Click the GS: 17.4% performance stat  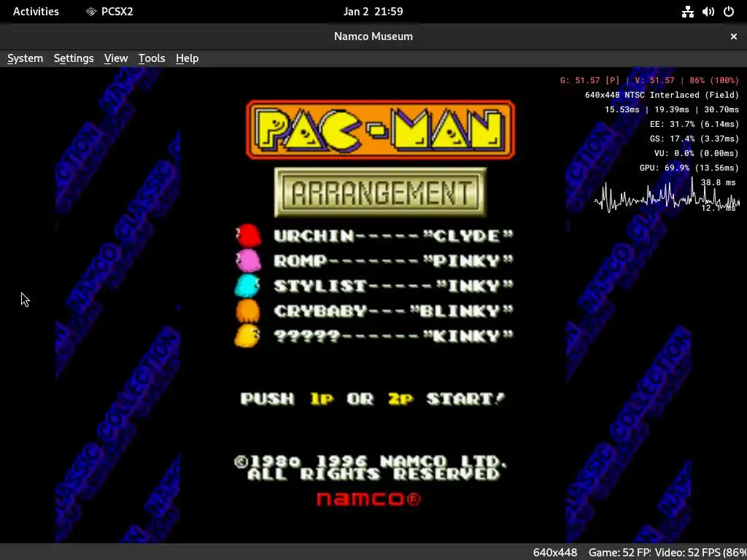tap(694, 139)
